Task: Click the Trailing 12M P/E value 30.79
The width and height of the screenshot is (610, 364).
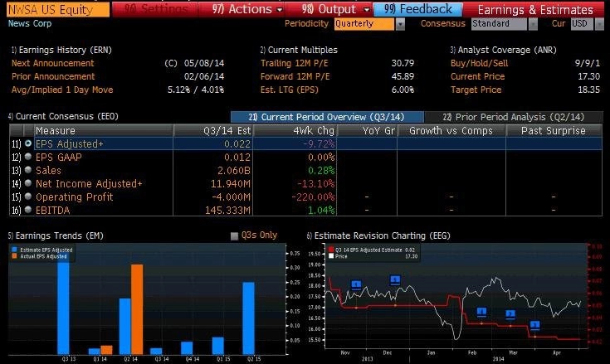Action: tap(403, 63)
